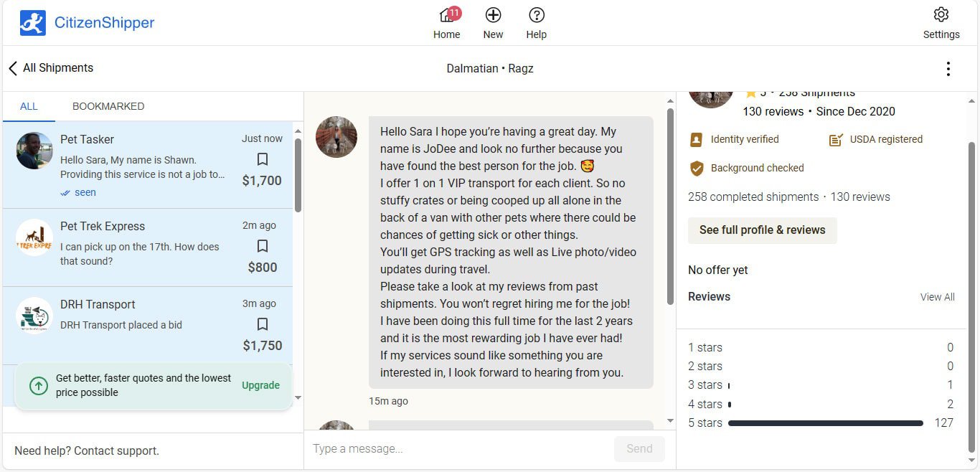The width and height of the screenshot is (980, 472).
Task: Click the Identity verified badge
Action: (x=734, y=139)
